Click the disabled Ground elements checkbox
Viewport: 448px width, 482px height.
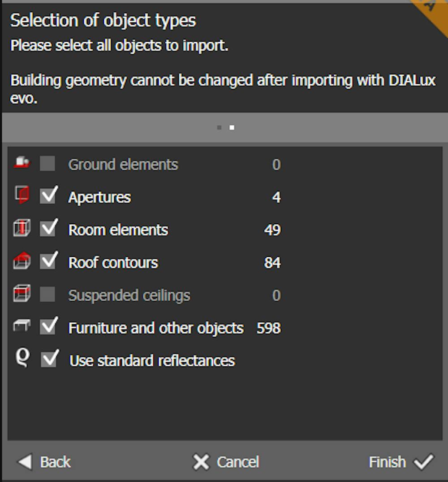point(47,163)
